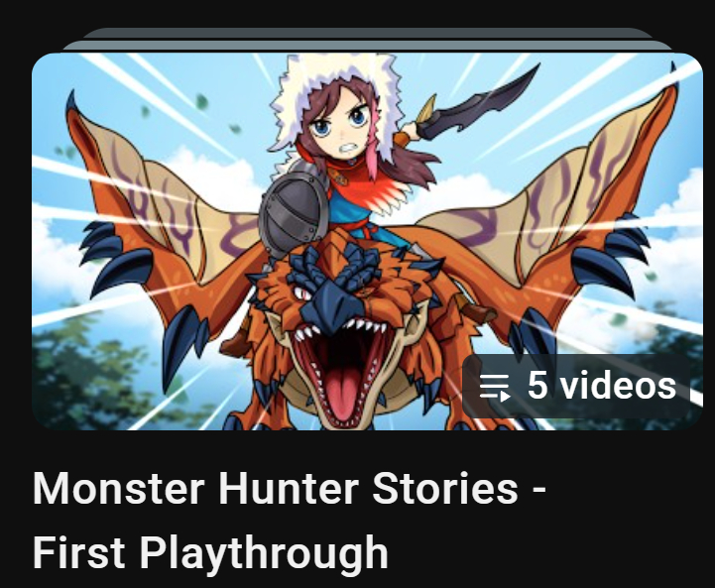This screenshot has height=588, width=715.
Task: Click the "First Playthrough" second title line
Action: click(210, 552)
